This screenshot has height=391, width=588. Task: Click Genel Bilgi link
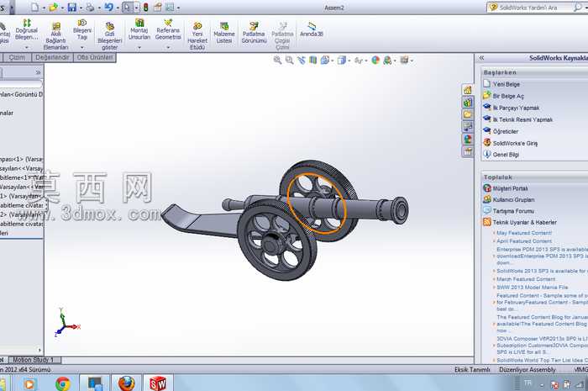[x=506, y=155]
